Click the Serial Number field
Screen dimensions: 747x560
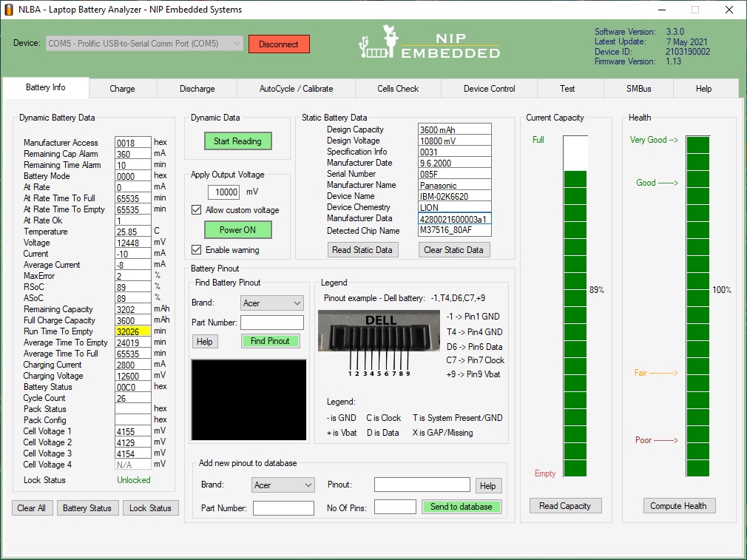click(x=455, y=174)
